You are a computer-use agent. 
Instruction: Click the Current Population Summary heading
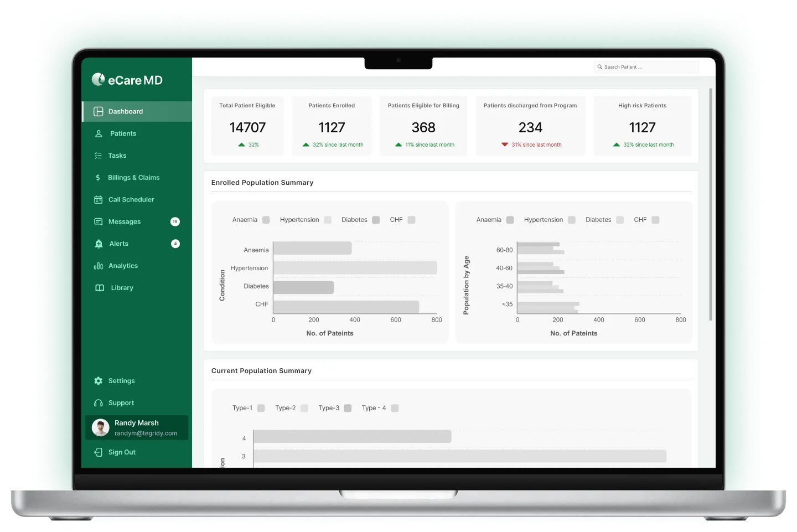click(261, 371)
